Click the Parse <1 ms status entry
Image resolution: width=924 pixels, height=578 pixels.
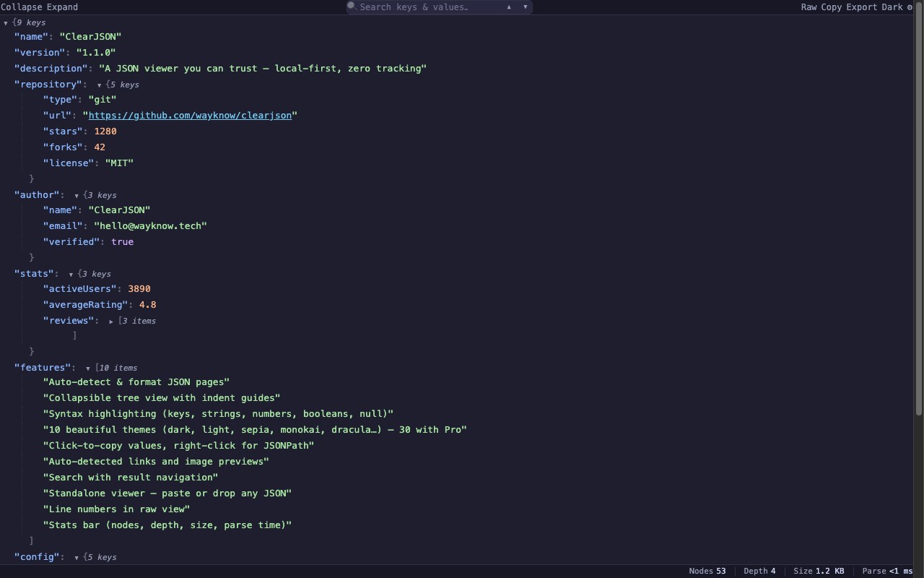point(887,571)
